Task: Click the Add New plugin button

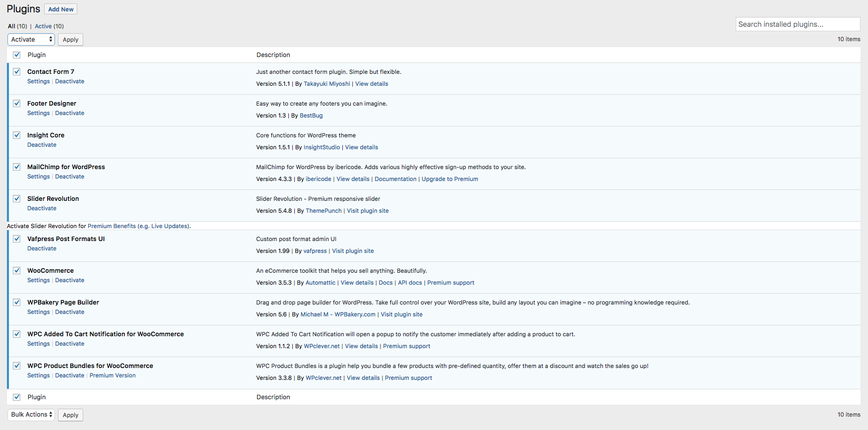Action: [61, 9]
